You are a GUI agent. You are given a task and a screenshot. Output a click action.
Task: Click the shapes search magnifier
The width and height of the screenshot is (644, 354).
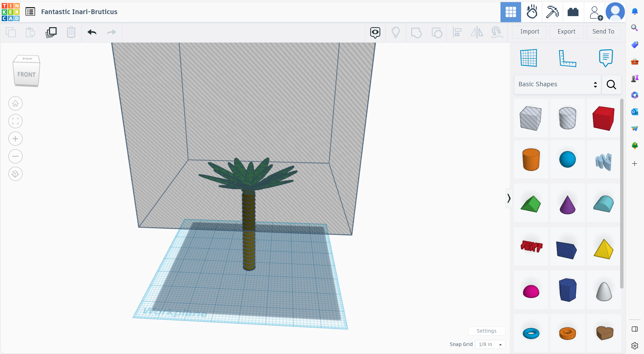(611, 85)
